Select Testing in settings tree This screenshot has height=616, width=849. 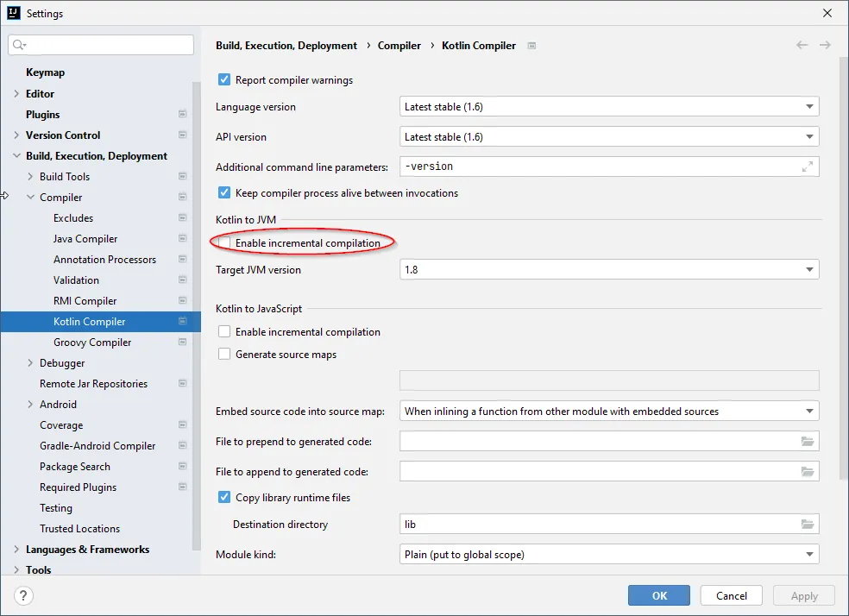pyautogui.click(x=56, y=508)
